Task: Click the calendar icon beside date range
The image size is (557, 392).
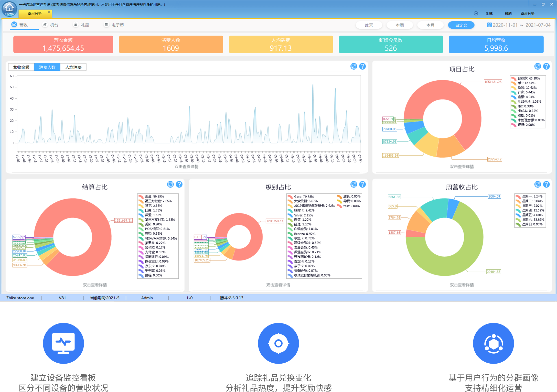Action: 489,25
